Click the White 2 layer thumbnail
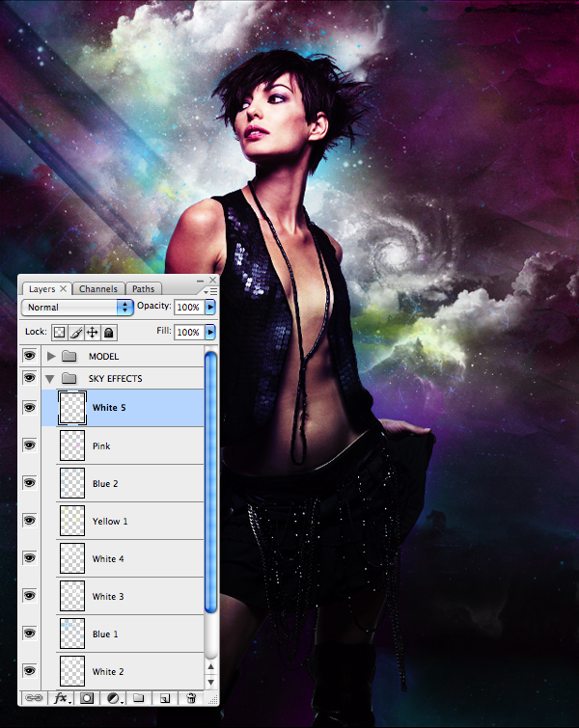The height and width of the screenshot is (728, 579). 72,671
